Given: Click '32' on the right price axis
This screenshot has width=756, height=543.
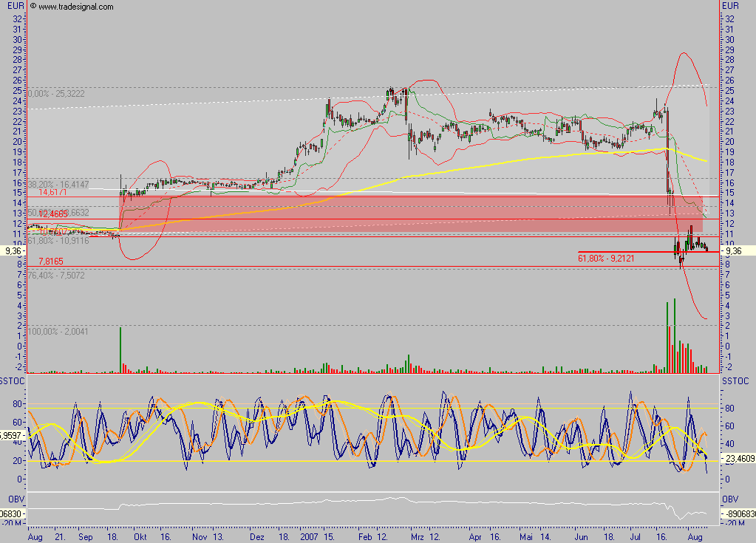Looking at the screenshot, I should tap(729, 18).
